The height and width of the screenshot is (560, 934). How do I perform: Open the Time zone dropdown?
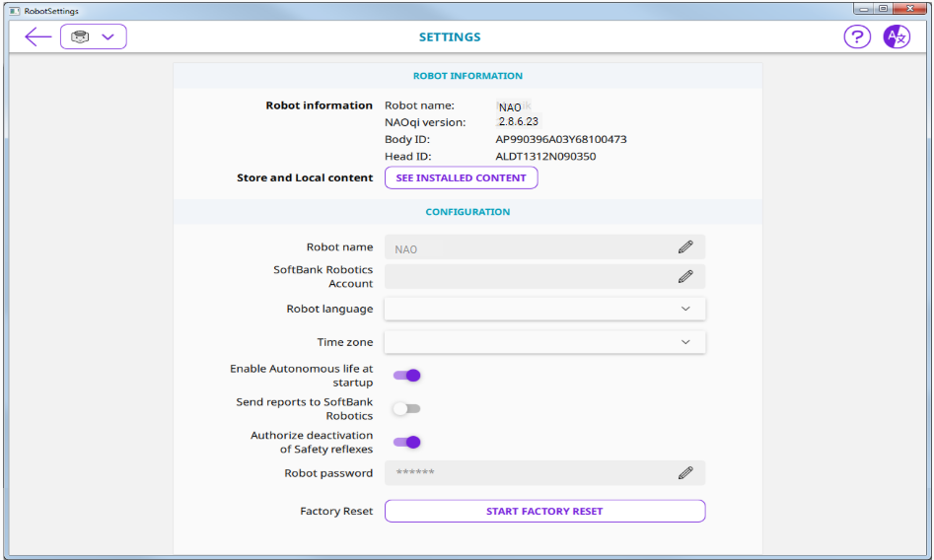pyautogui.click(x=544, y=342)
